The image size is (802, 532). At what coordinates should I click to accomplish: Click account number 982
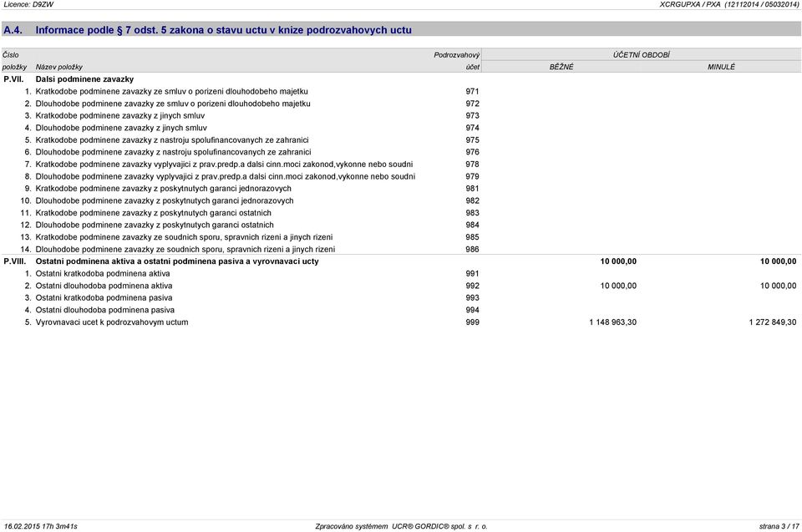point(472,200)
